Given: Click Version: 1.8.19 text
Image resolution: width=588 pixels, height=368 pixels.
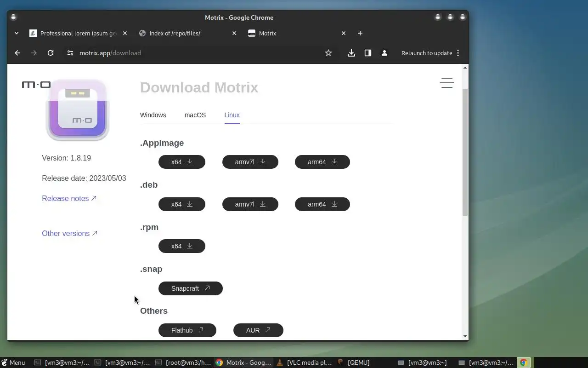Looking at the screenshot, I should 67,158.
